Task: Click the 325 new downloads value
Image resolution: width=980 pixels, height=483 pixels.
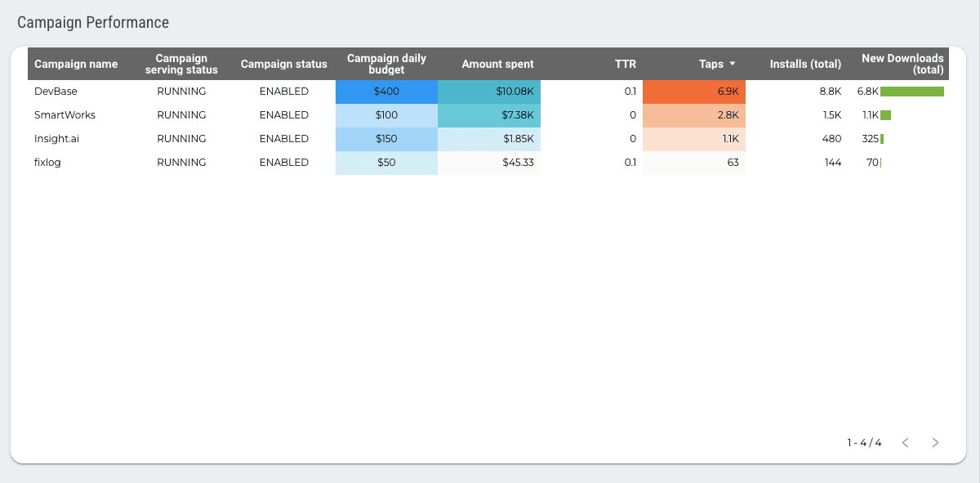Action: (871, 139)
